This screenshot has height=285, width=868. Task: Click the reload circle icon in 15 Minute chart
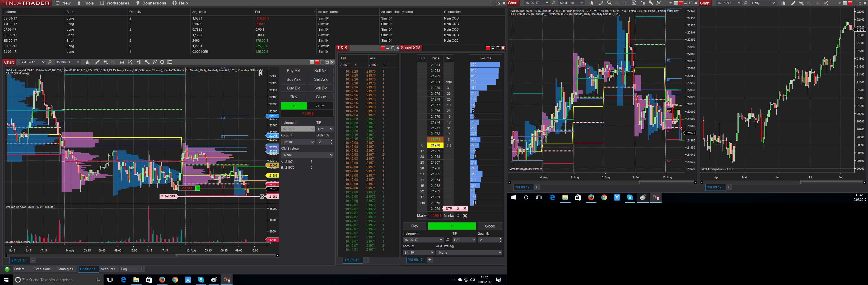pyautogui.click(x=162, y=62)
